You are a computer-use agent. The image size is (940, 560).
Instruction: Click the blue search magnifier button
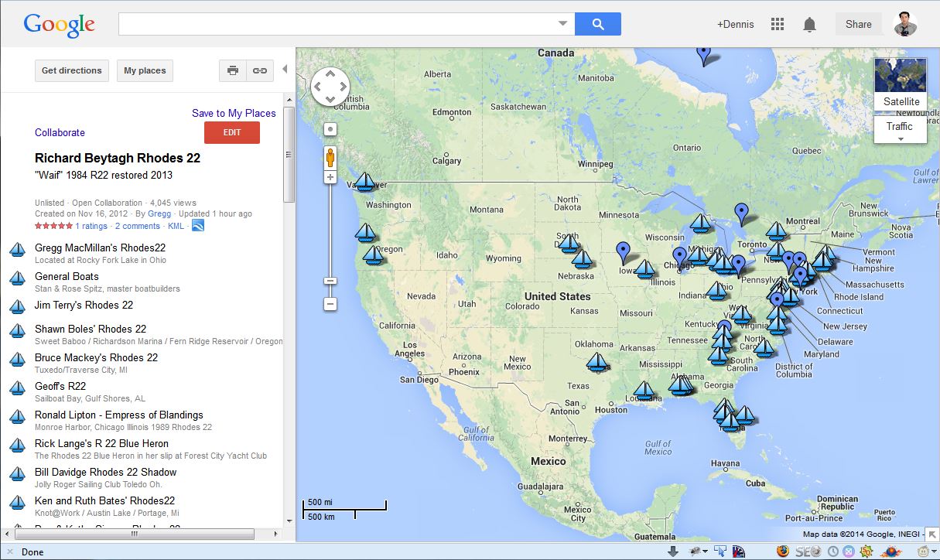[x=598, y=24]
